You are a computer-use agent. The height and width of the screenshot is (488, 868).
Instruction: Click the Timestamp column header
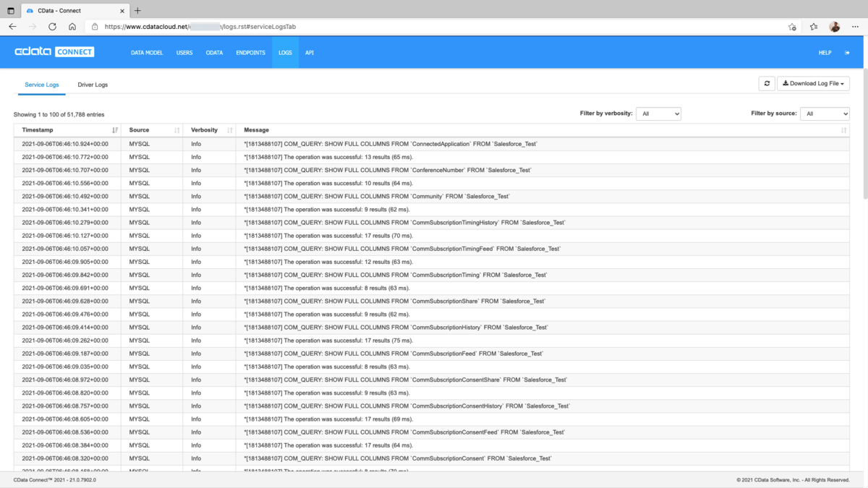[67, 130]
